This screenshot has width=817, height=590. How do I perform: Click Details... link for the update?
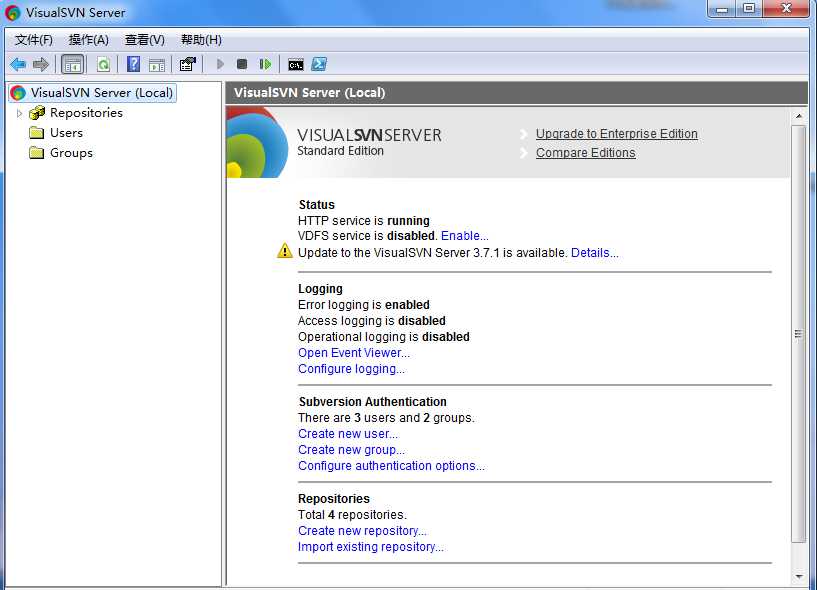[x=595, y=253]
